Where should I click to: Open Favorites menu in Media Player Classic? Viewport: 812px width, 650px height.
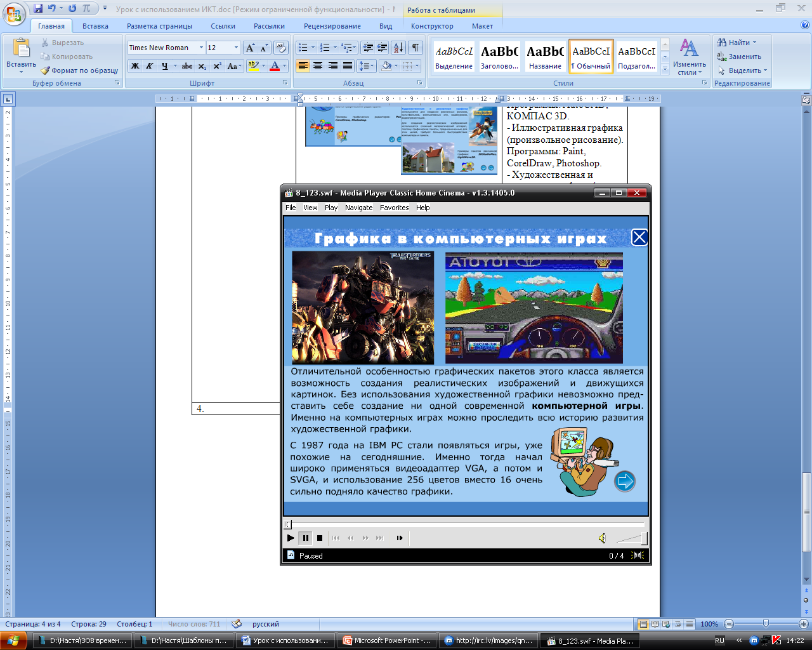click(x=394, y=208)
